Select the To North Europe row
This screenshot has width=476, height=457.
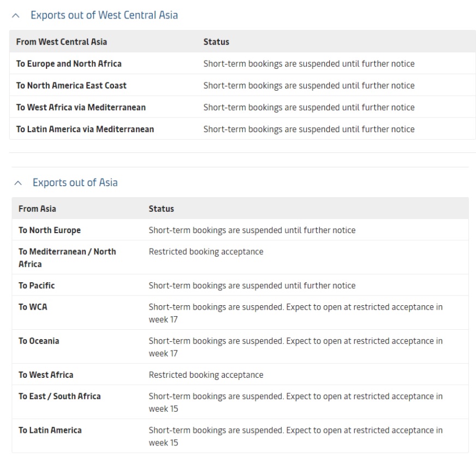(50, 230)
